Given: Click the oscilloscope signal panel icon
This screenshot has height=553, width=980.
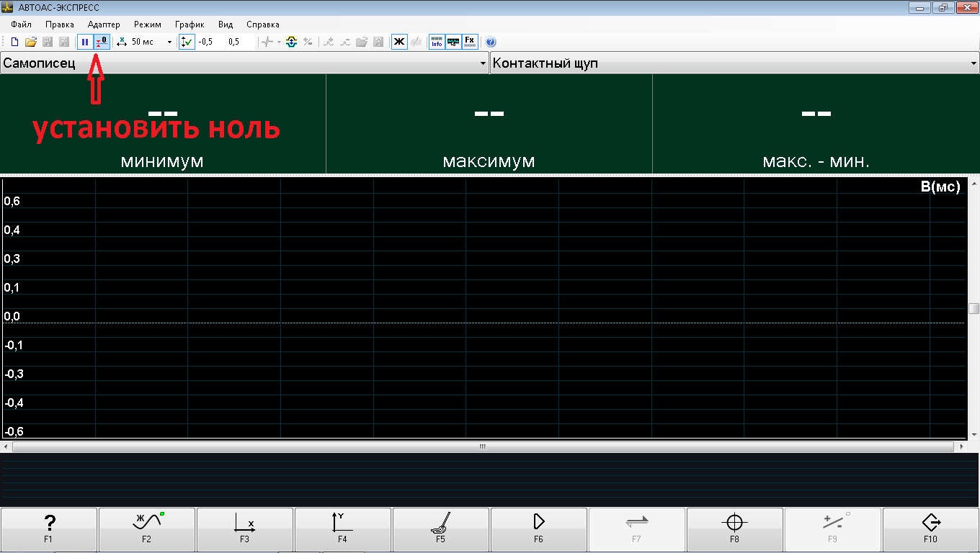Looking at the screenshot, I should pyautogui.click(x=453, y=42).
